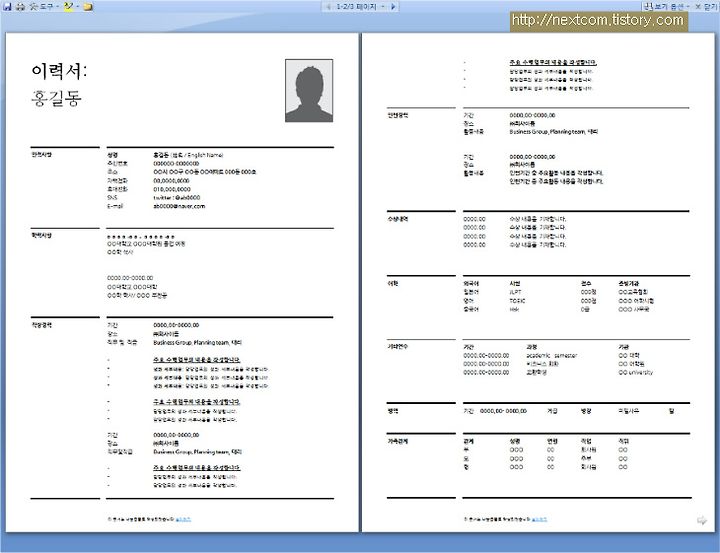Click the JLPT exam entry
Viewport: 720px width, 553px height.
tap(515, 292)
